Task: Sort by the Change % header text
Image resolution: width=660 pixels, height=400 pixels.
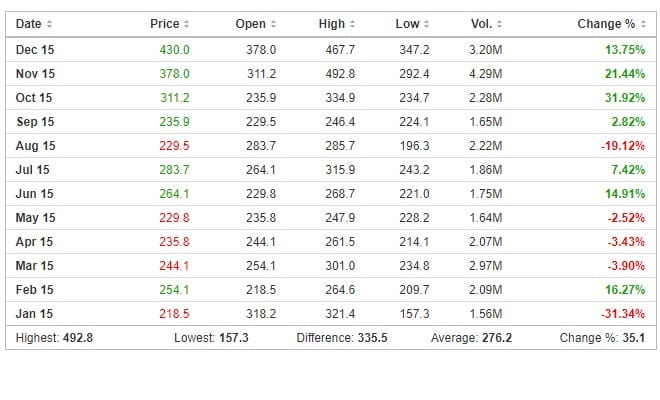Action: click(x=606, y=24)
